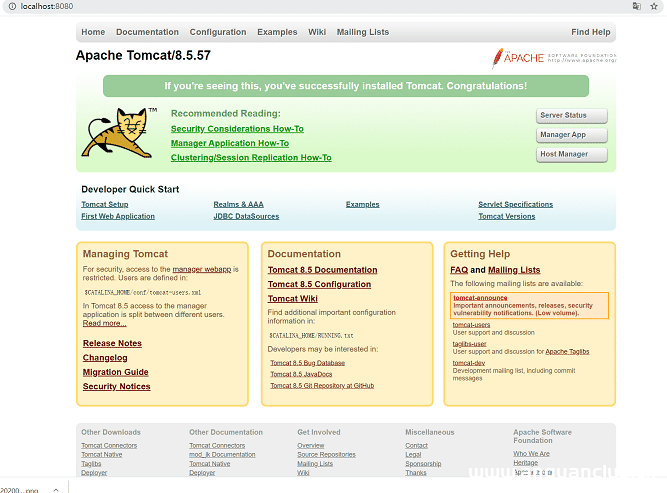Open the FAQ link in Getting Help
667x493 pixels.
(x=459, y=270)
